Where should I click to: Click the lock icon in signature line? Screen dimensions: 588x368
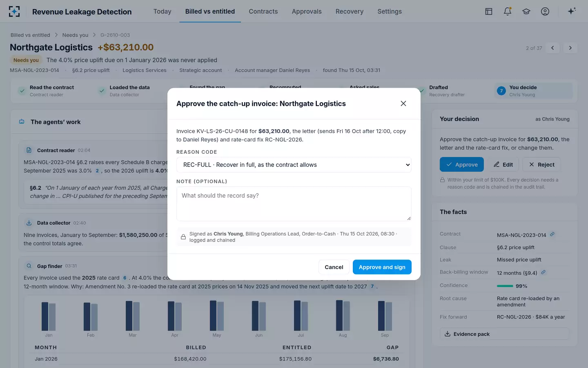coord(183,237)
